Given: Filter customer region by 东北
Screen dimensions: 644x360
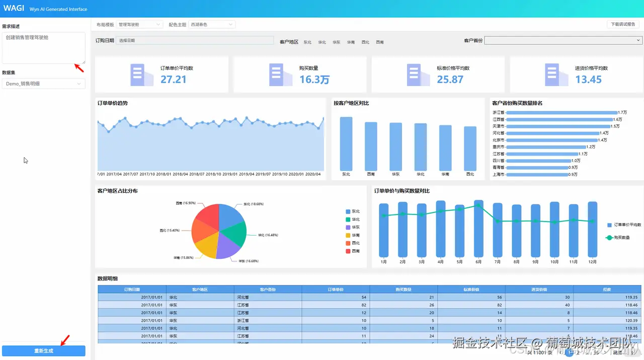Looking at the screenshot, I should click(307, 42).
